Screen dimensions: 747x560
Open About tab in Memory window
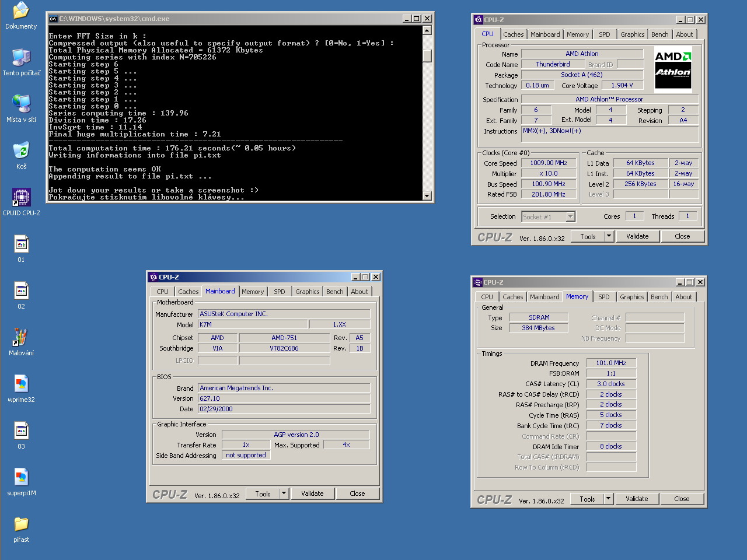(684, 297)
